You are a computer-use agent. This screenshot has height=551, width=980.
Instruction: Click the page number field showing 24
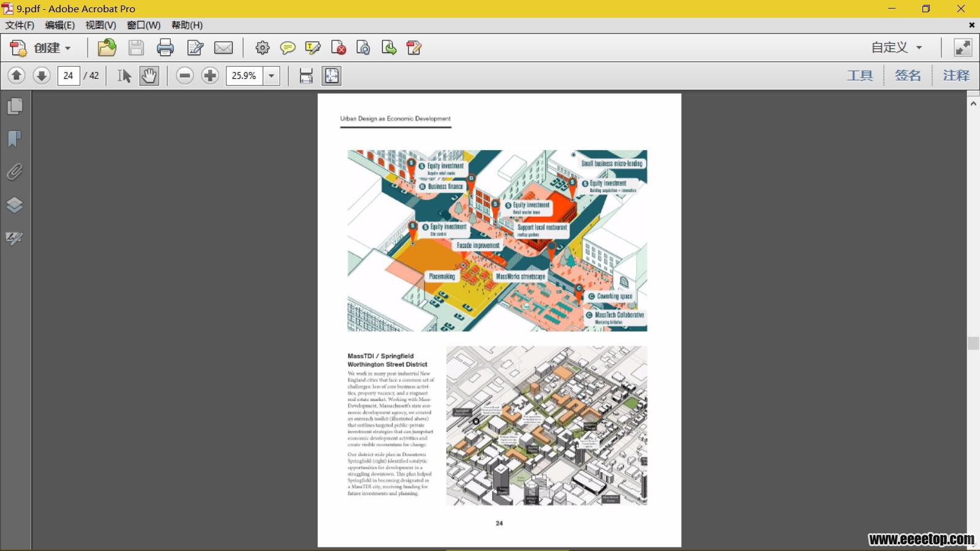pos(69,76)
